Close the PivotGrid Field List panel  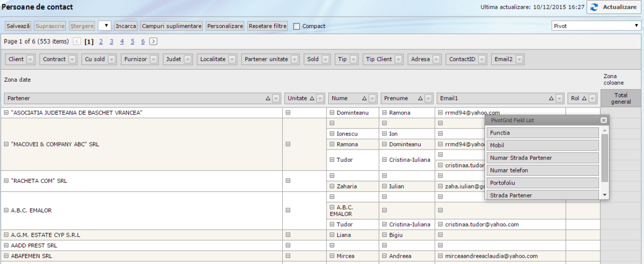coord(603,120)
